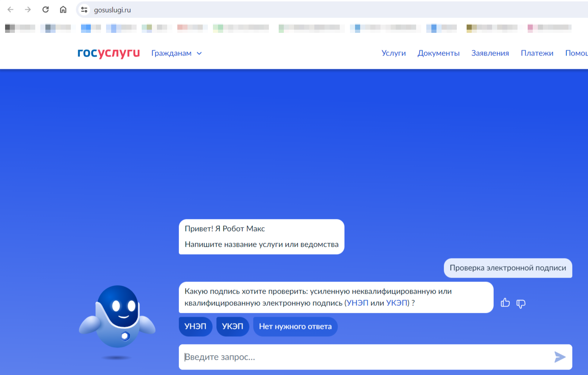Expand the Гражданам dropdown
Screen dimensions: 588x375
click(177, 53)
